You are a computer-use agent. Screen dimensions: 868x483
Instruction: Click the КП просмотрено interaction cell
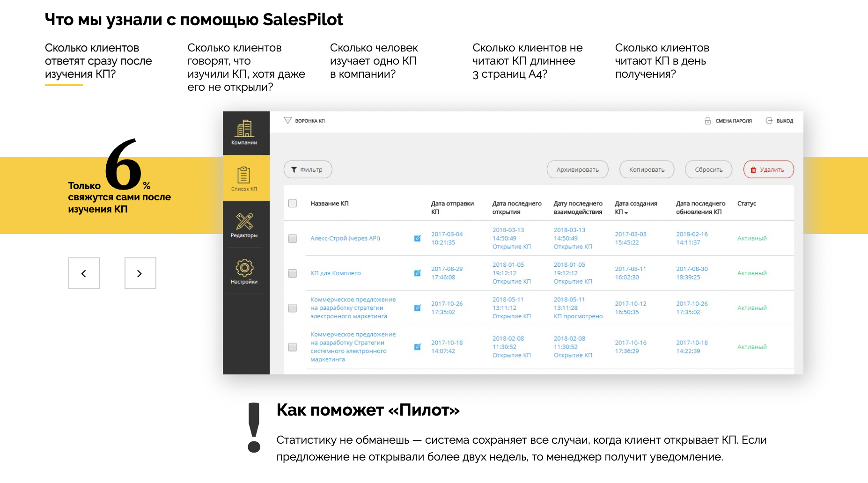click(578, 308)
